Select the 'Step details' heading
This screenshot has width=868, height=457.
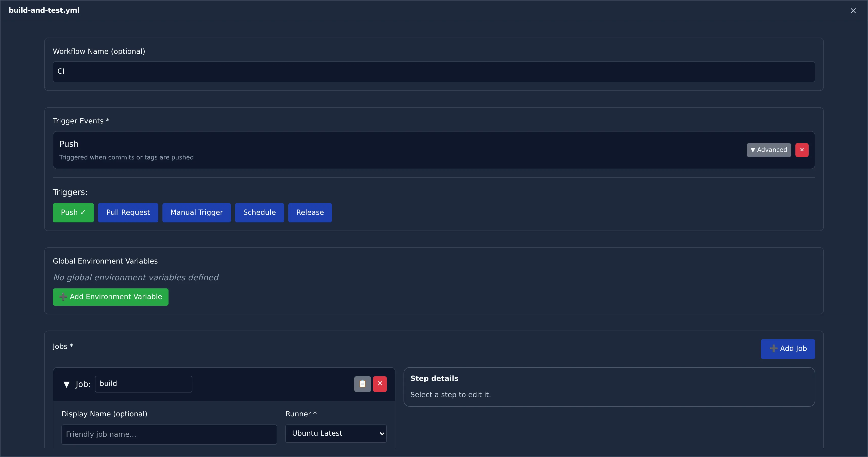pyautogui.click(x=434, y=379)
